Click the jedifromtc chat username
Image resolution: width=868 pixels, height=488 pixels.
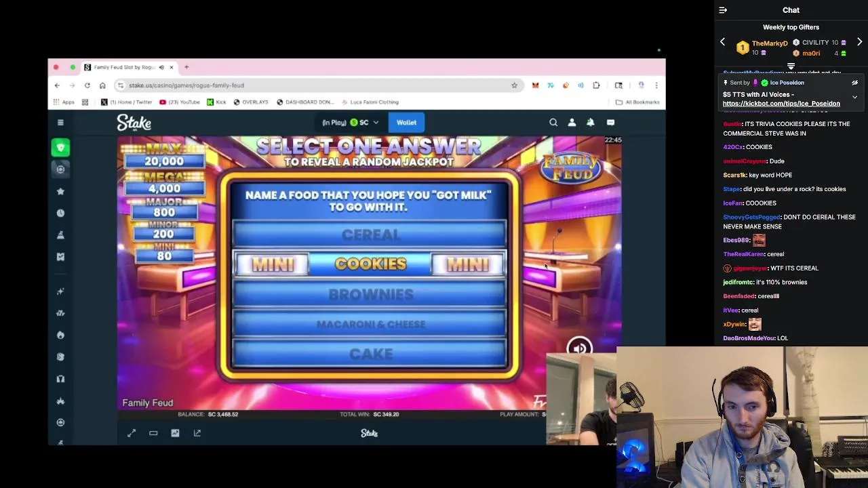[x=742, y=283]
